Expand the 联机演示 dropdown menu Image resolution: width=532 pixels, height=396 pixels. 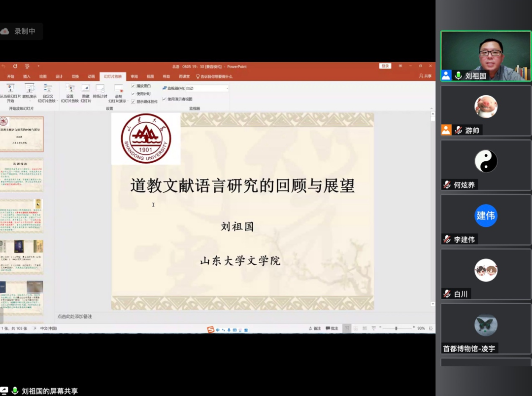point(30,101)
